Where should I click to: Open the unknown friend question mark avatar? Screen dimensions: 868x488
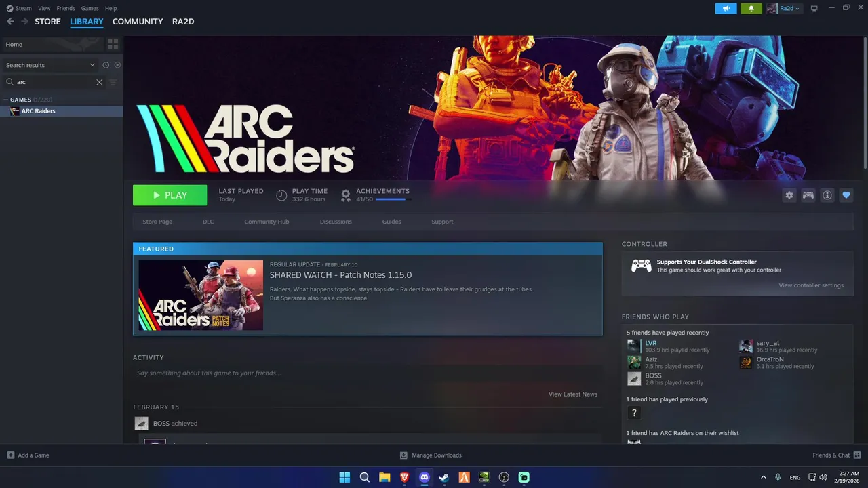click(x=634, y=412)
